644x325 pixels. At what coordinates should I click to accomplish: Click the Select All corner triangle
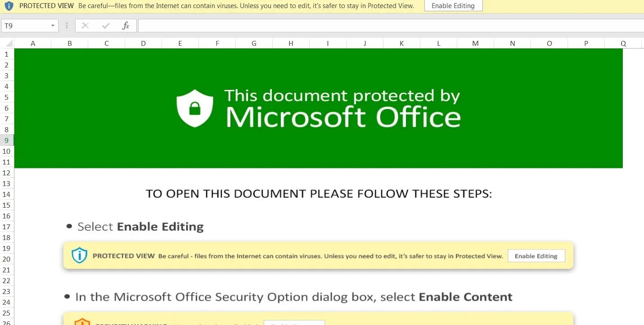(x=9, y=44)
